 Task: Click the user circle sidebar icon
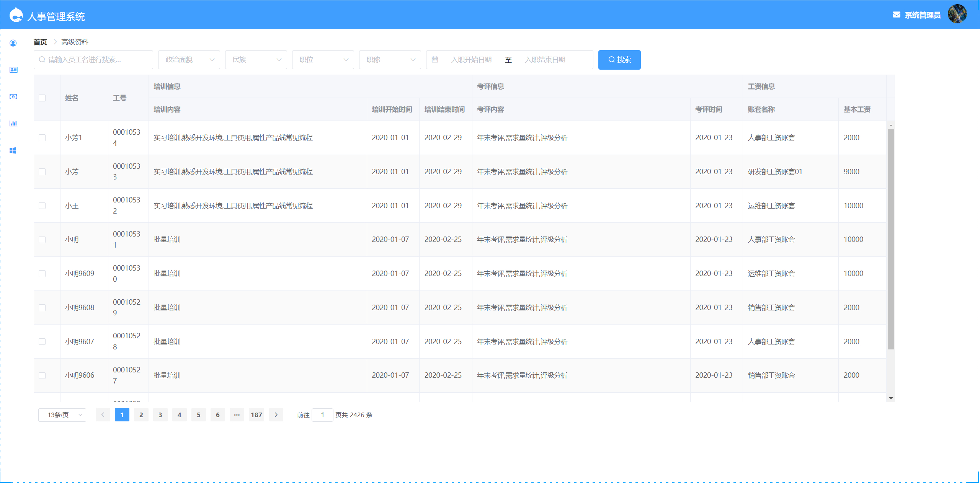pos(13,43)
